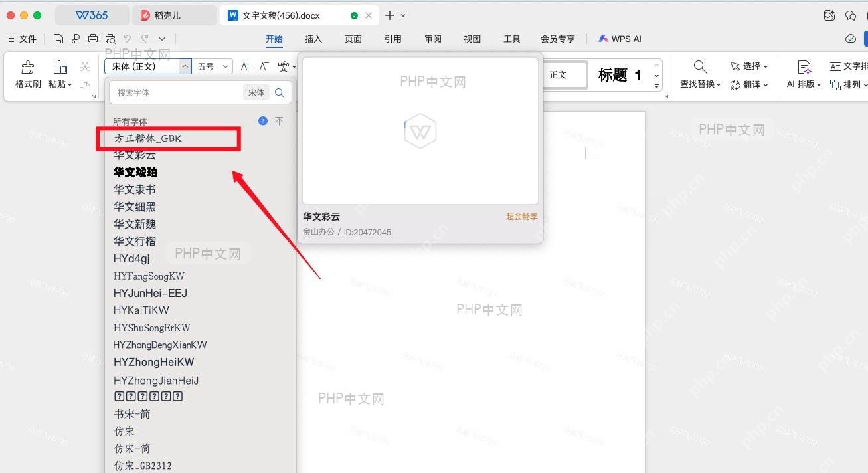Open the 查找替换 dropdown

(719, 85)
